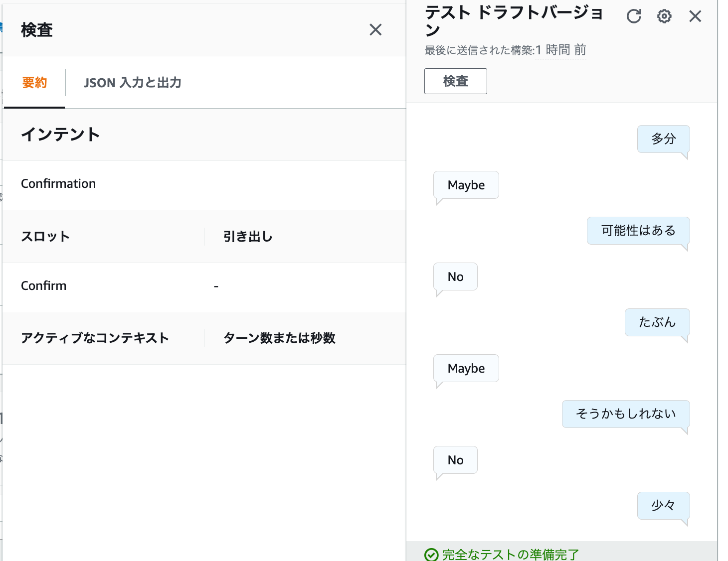Viewport: 728px width, 561px height.
Task: Select the 可能性はある chat message
Action: [x=638, y=231]
